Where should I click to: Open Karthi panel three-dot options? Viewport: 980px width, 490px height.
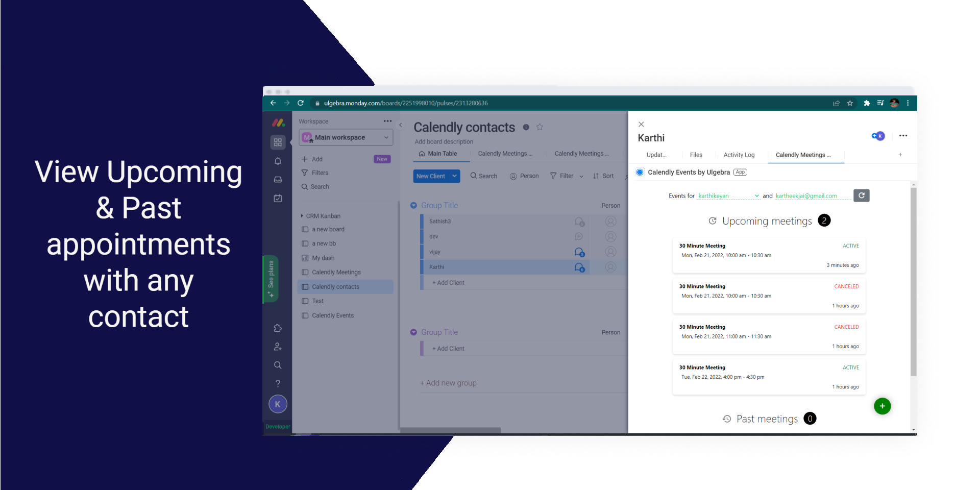point(903,136)
